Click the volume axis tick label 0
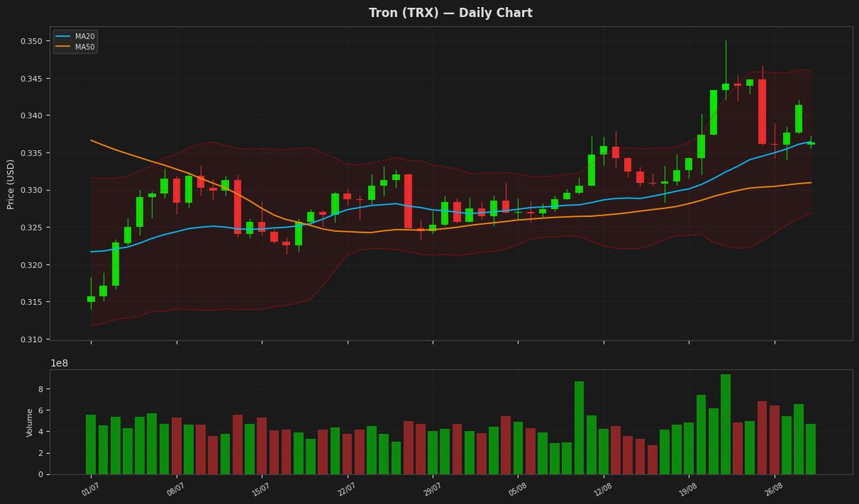The height and width of the screenshot is (504, 859). 40,475
